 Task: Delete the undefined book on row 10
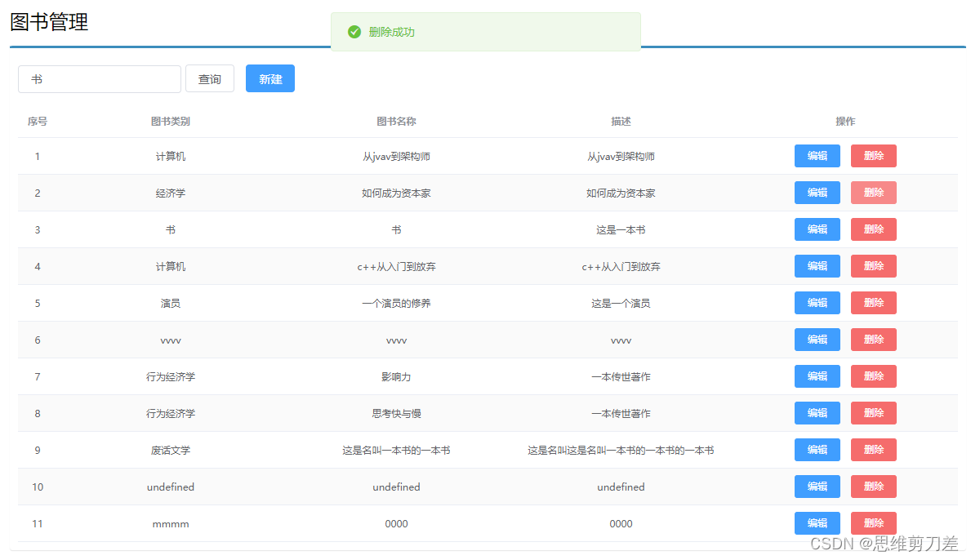coord(873,487)
